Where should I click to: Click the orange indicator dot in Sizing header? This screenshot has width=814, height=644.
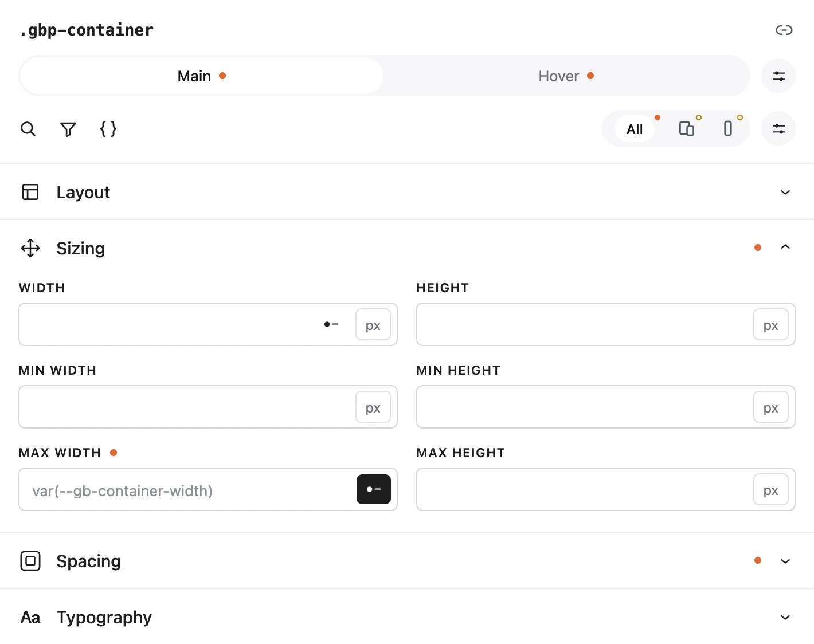click(758, 248)
